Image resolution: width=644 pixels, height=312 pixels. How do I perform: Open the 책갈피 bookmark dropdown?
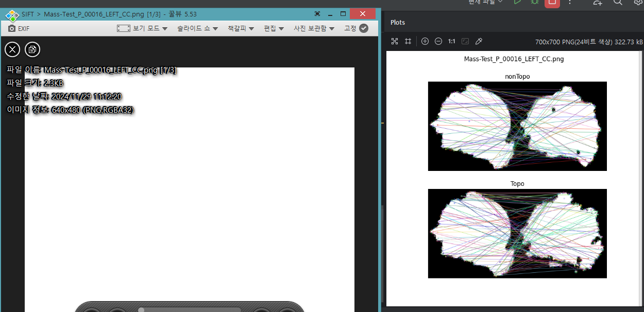coord(241,28)
